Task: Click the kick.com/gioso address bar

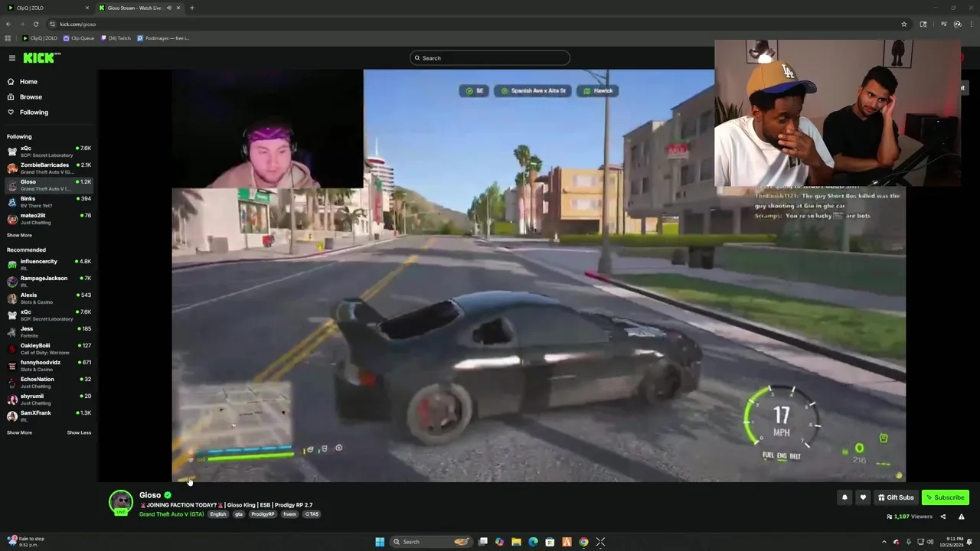Action: point(475,24)
